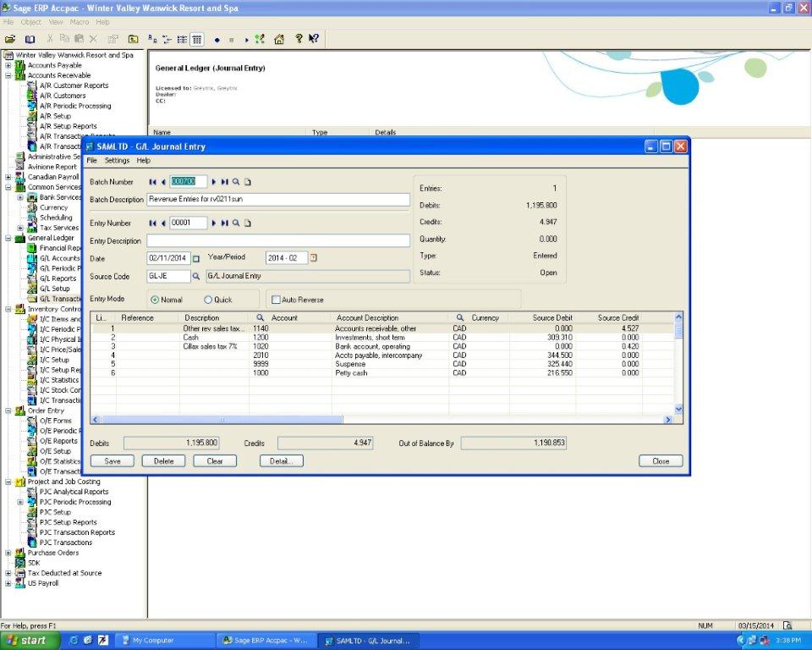Viewport: 812px width, 650px height.
Task: Expand the Accounts Payable tree node
Action: (8, 65)
